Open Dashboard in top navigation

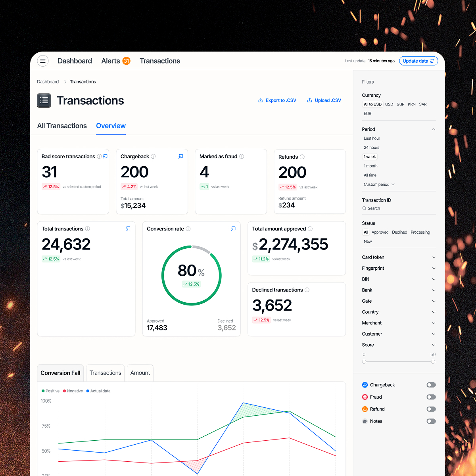pos(75,61)
